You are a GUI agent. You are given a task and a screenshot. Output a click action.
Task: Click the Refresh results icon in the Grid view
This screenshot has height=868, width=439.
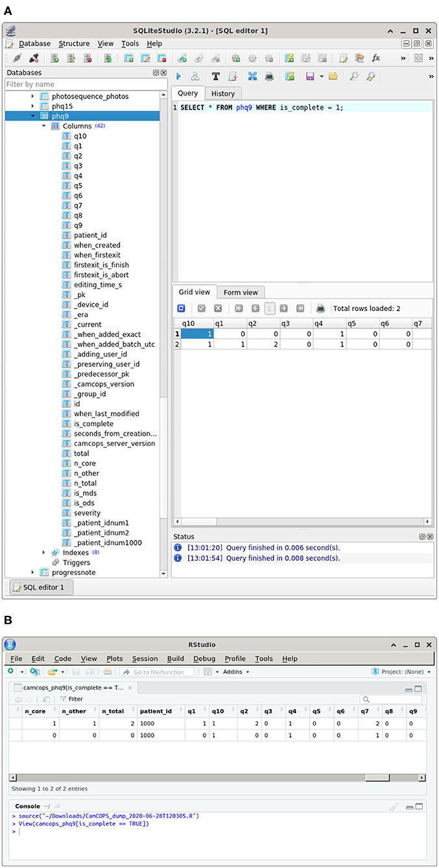181,309
